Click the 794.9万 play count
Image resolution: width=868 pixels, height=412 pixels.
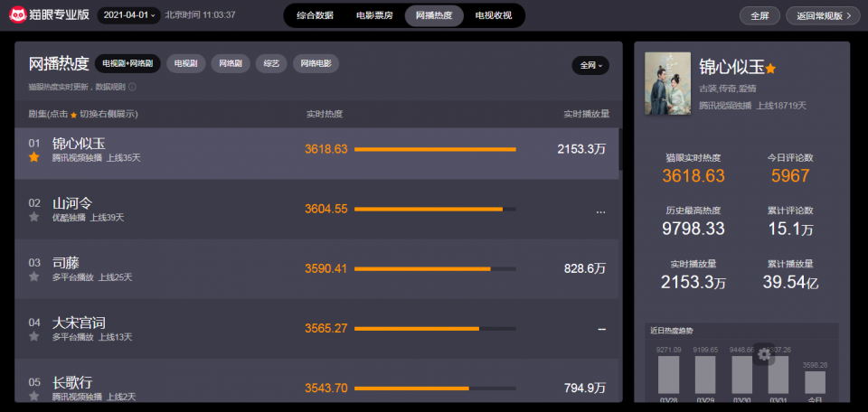click(585, 389)
